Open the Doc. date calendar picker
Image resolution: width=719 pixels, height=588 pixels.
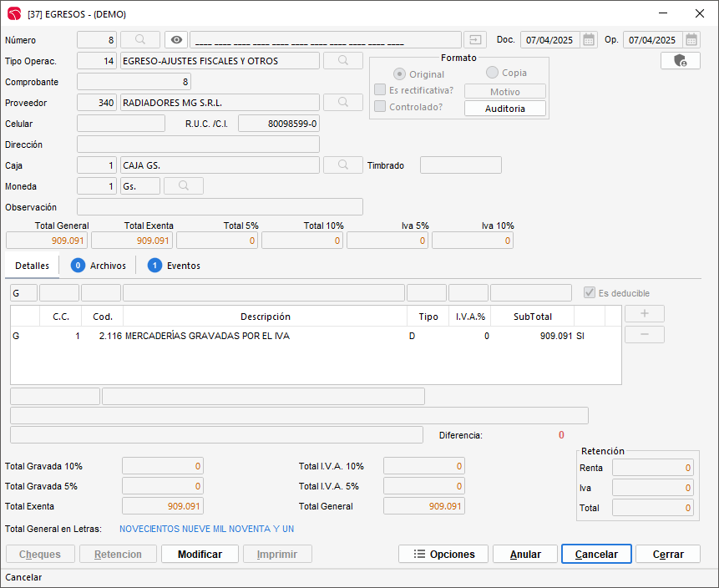589,40
